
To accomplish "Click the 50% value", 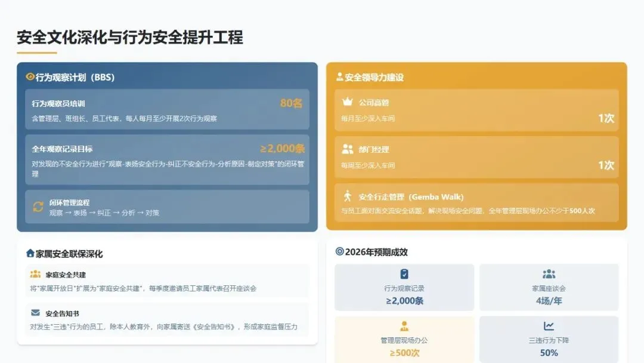I will [549, 353].
